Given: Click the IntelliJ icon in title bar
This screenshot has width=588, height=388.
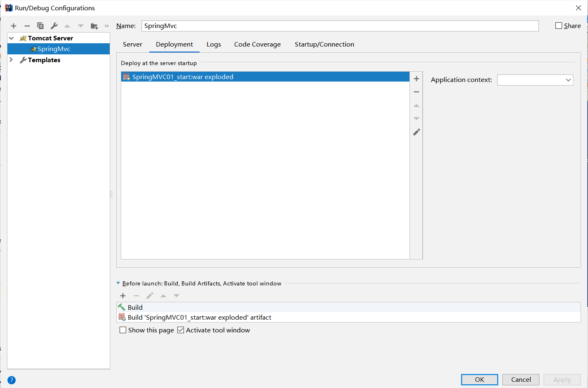Looking at the screenshot, I should pyautogui.click(x=8, y=8).
